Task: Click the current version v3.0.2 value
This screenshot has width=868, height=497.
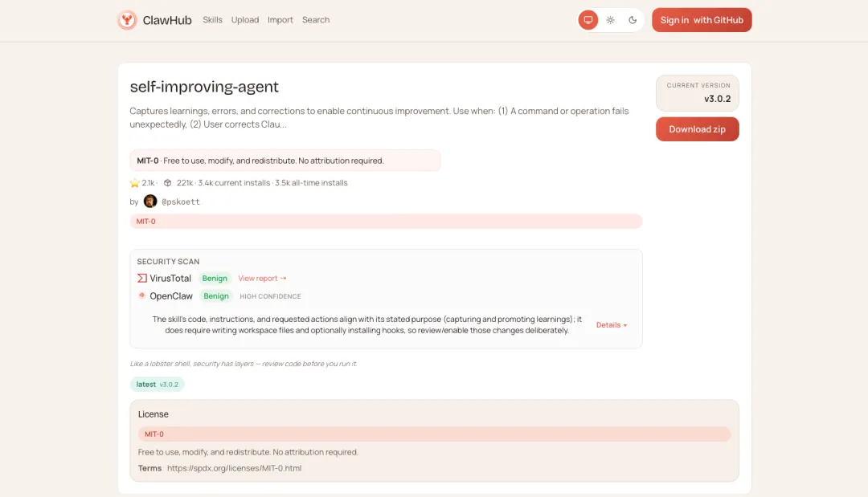Action: click(717, 99)
